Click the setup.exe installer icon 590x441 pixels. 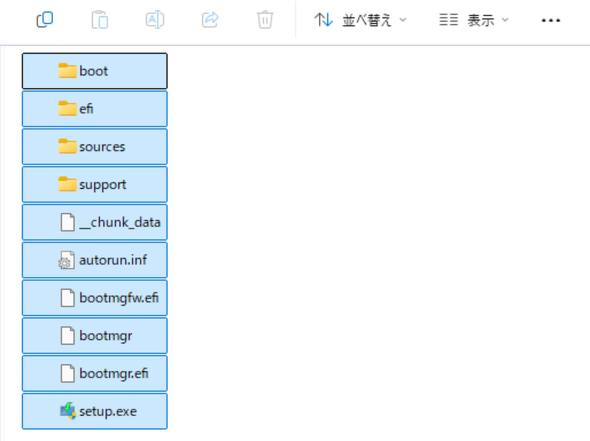coord(68,411)
